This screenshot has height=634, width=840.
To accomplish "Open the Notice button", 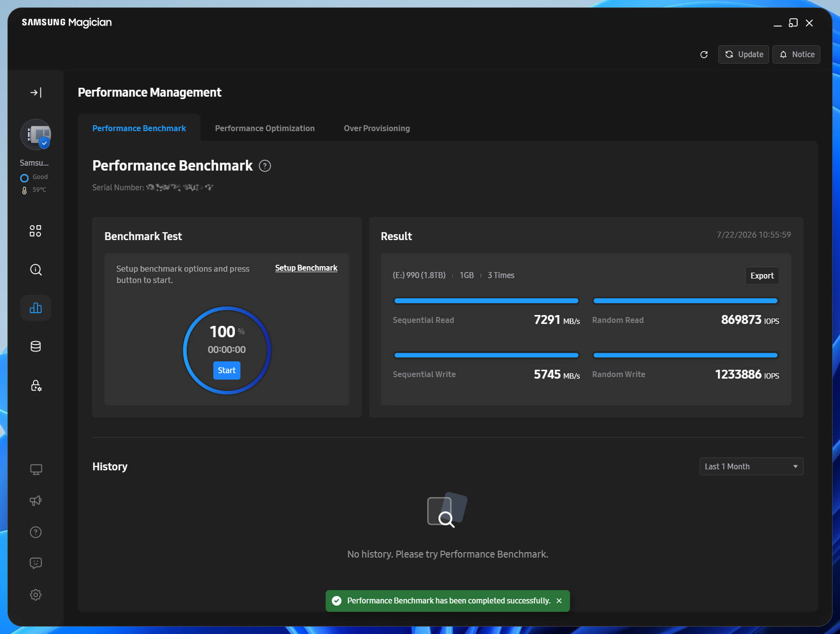I will pos(796,55).
